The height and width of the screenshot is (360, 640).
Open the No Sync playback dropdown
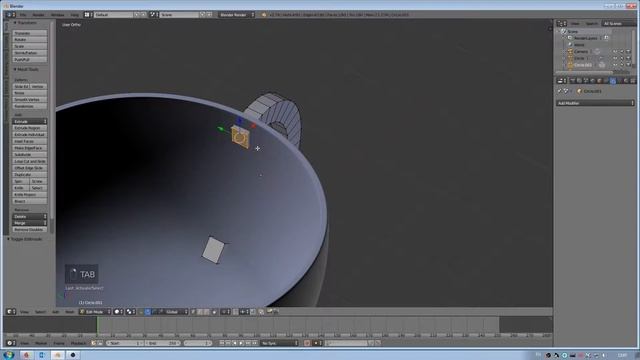(x=280, y=343)
